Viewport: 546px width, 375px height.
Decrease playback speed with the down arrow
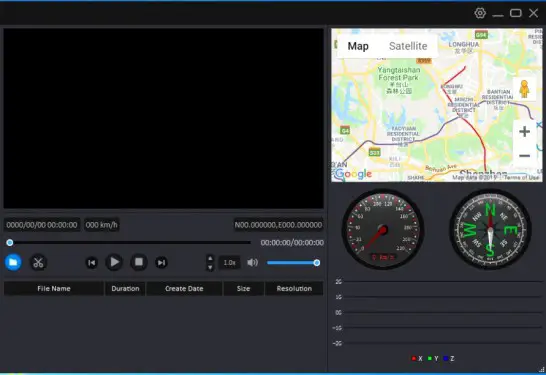[210, 267]
